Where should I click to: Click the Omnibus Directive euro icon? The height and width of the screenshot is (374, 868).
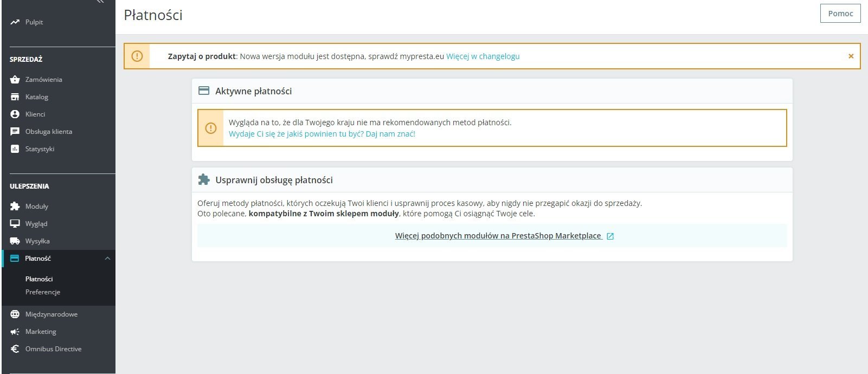click(x=15, y=349)
